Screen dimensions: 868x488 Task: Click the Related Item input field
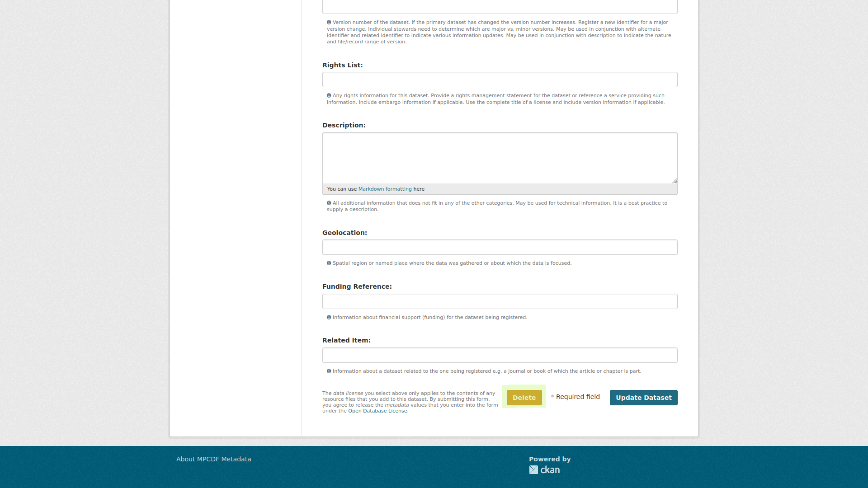click(500, 355)
